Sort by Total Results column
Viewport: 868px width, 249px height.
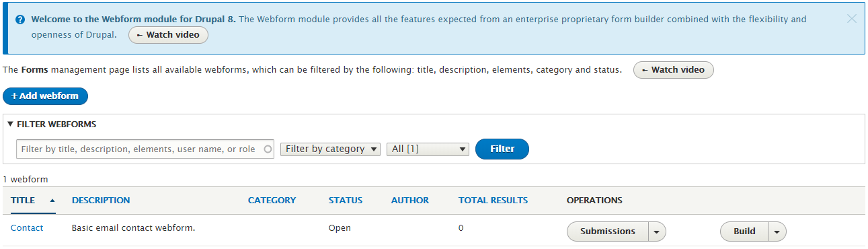click(494, 201)
